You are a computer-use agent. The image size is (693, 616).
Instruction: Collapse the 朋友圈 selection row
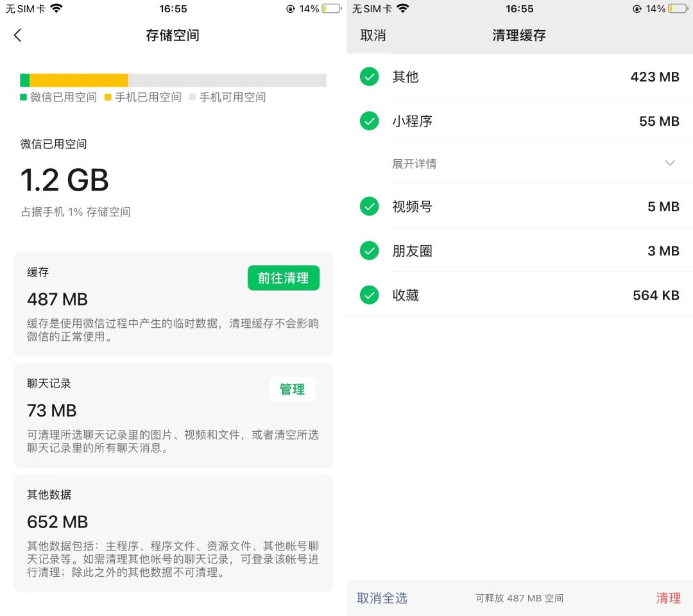(x=369, y=250)
